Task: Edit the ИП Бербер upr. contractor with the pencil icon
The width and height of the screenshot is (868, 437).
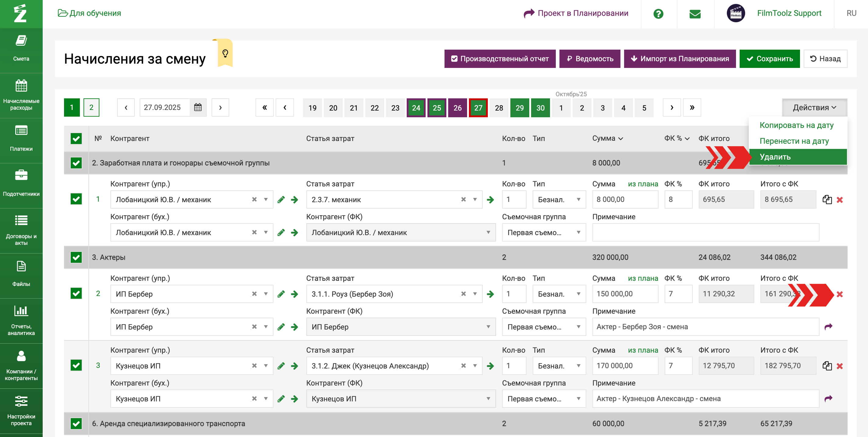Action: 281,294
